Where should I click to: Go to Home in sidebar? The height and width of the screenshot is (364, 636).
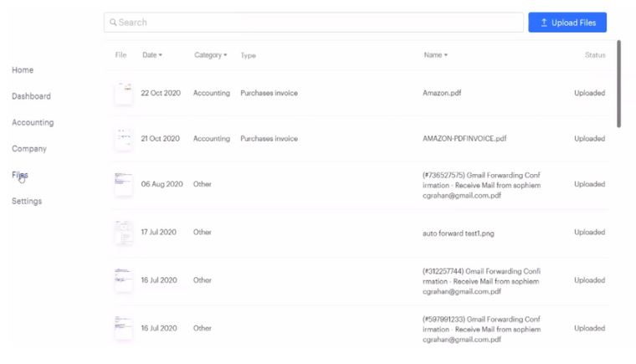[x=23, y=70]
